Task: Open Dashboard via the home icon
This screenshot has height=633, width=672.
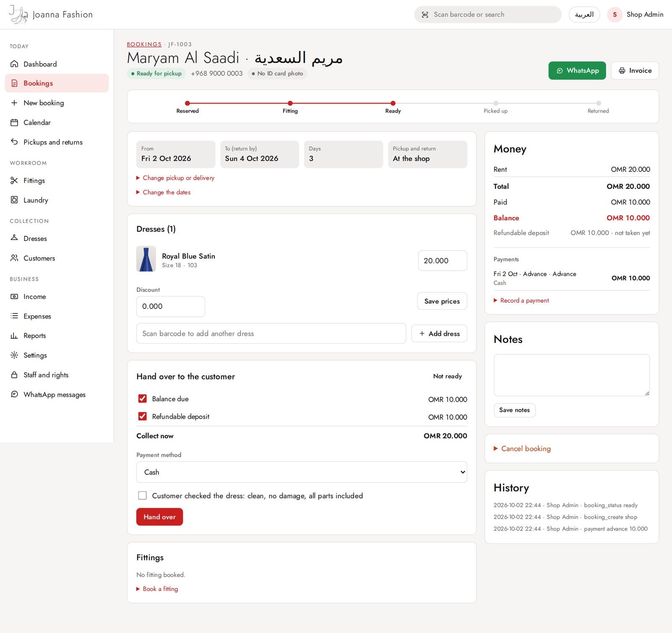Action: tap(14, 64)
